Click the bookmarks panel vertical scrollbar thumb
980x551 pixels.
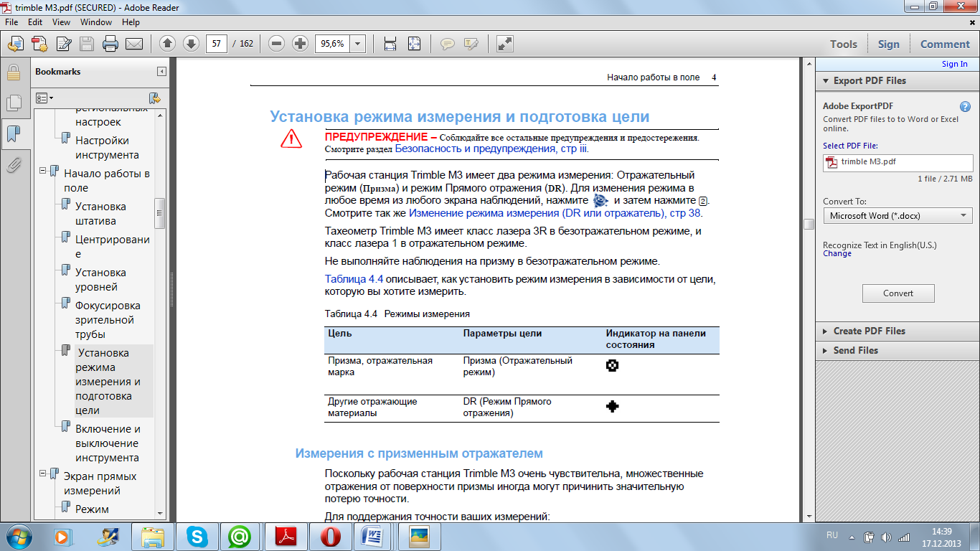coord(160,213)
